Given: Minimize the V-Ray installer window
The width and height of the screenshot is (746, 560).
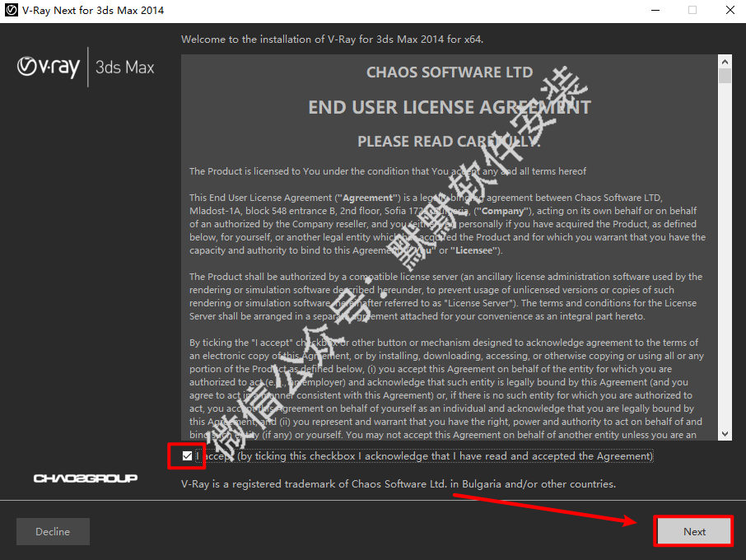Looking at the screenshot, I should click(x=655, y=11).
